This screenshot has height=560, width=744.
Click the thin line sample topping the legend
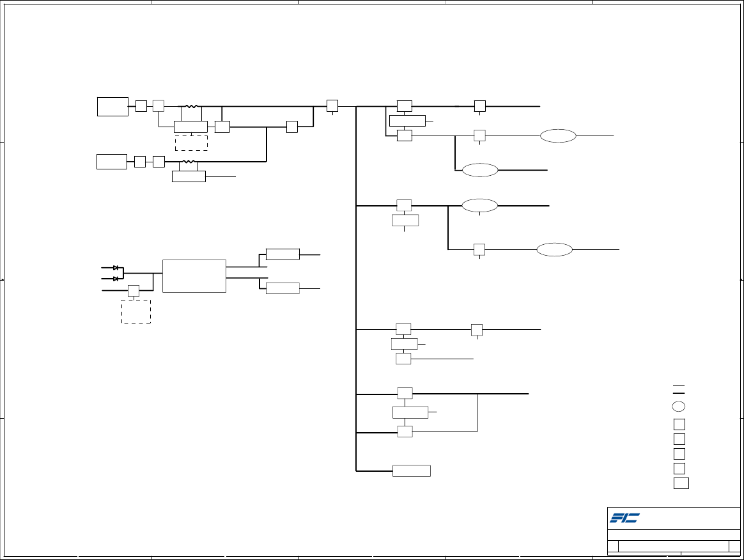click(679, 386)
